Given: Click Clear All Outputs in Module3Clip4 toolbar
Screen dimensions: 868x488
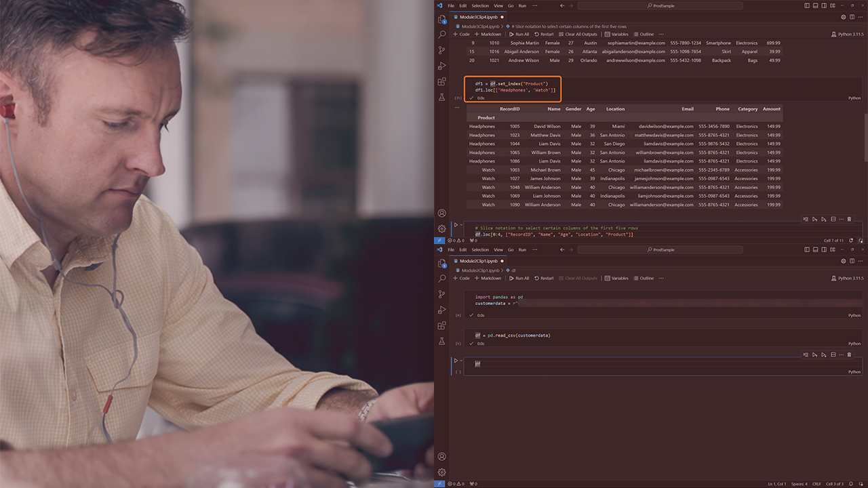Looking at the screenshot, I should pos(578,34).
